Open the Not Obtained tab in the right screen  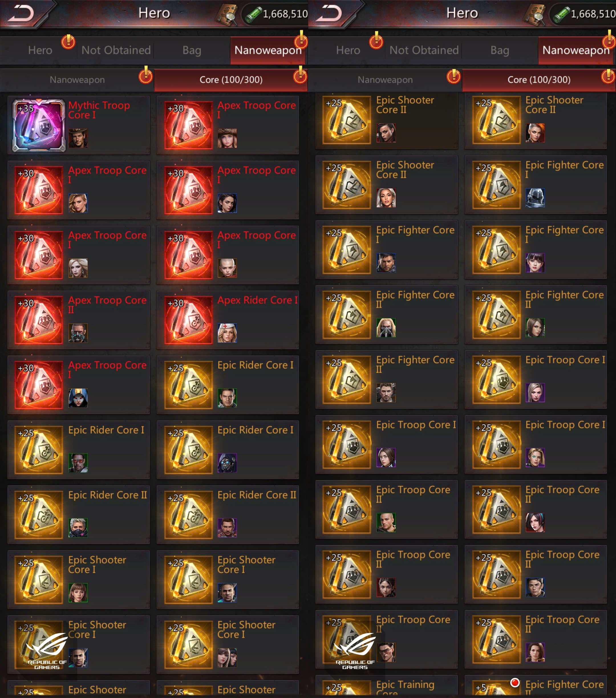(424, 50)
